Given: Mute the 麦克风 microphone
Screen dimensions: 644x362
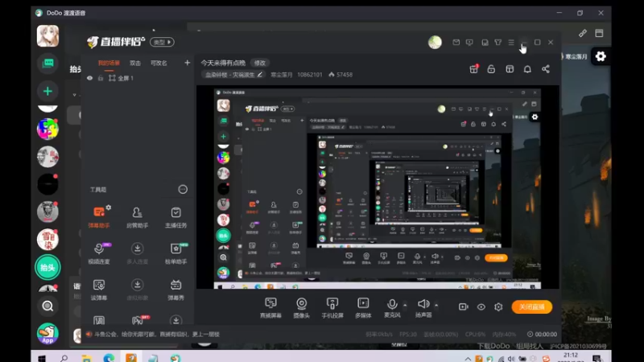Looking at the screenshot, I should tap(392, 307).
